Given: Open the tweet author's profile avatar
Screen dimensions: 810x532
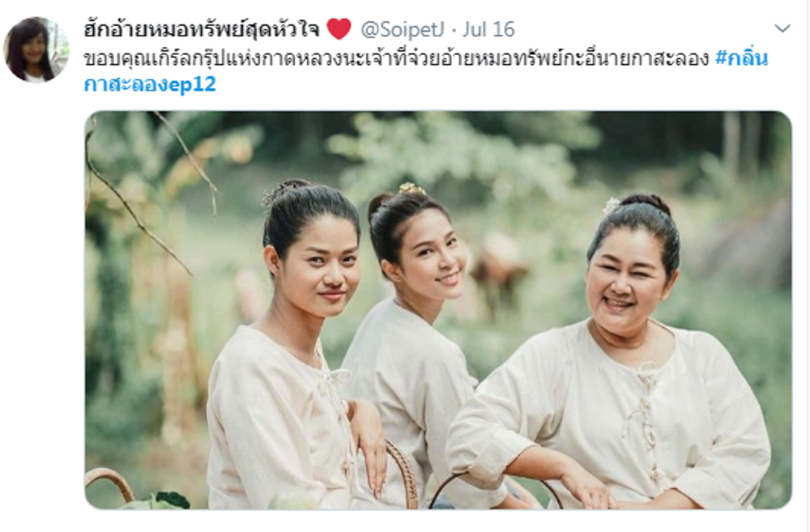Looking at the screenshot, I should click(36, 49).
